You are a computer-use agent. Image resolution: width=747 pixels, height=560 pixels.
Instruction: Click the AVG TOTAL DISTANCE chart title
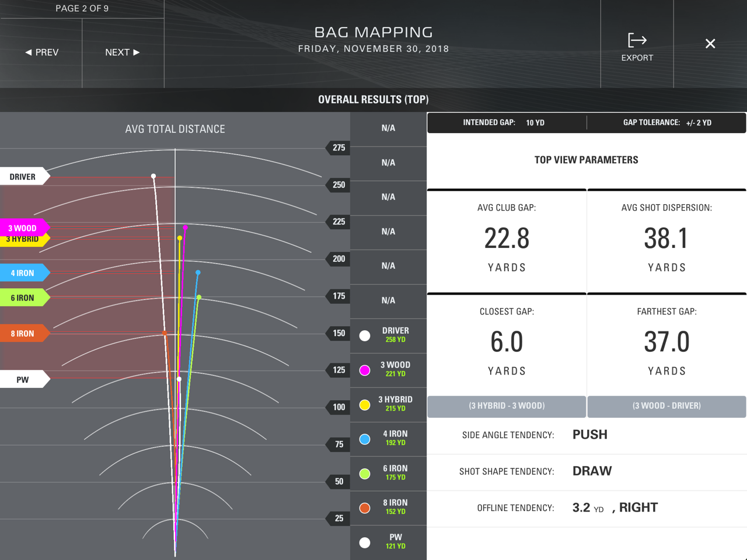tap(175, 129)
